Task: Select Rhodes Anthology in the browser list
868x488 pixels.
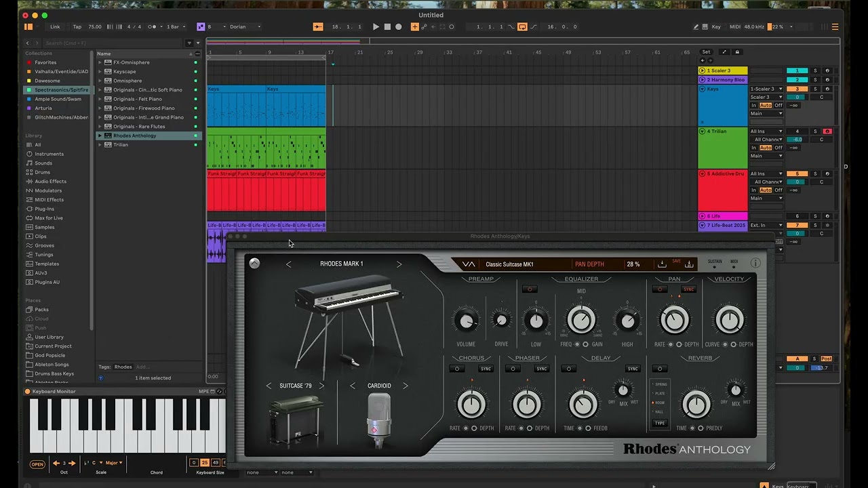Action: (149, 136)
